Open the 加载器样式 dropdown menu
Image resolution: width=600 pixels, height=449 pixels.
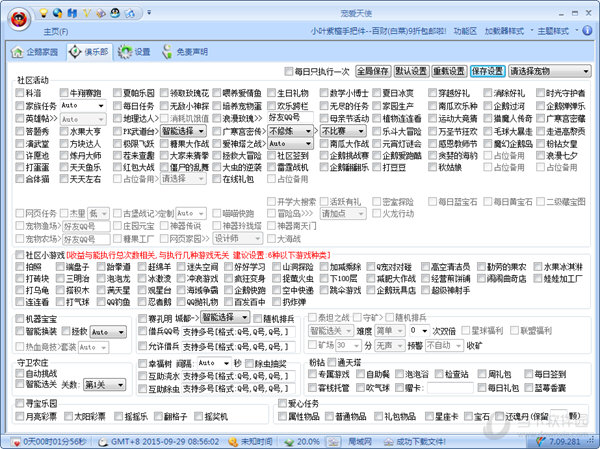click(x=507, y=31)
